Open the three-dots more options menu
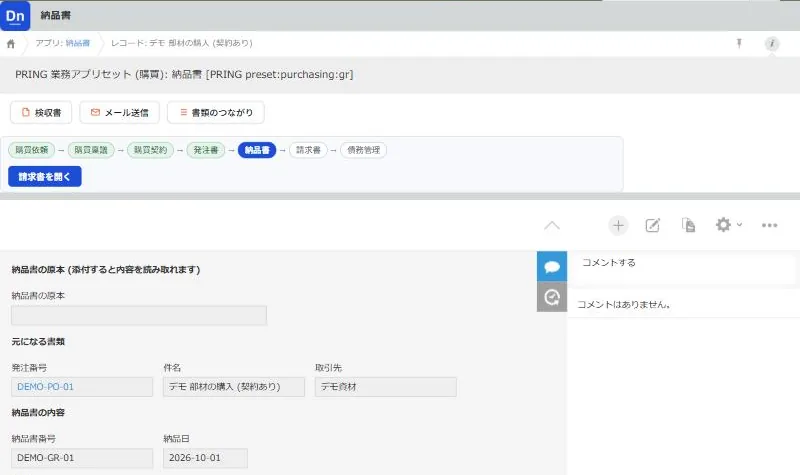 [769, 225]
